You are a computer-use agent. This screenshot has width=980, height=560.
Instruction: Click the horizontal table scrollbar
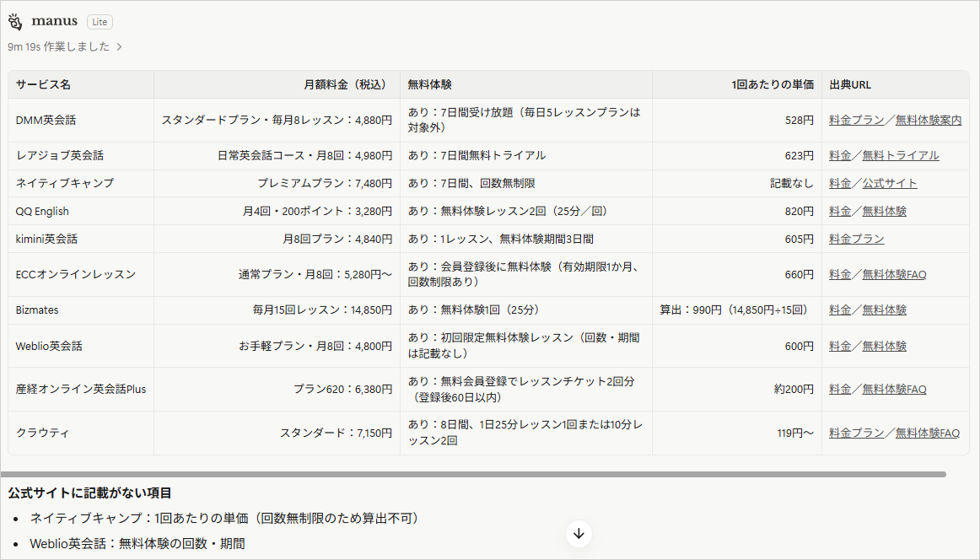pyautogui.click(x=473, y=474)
